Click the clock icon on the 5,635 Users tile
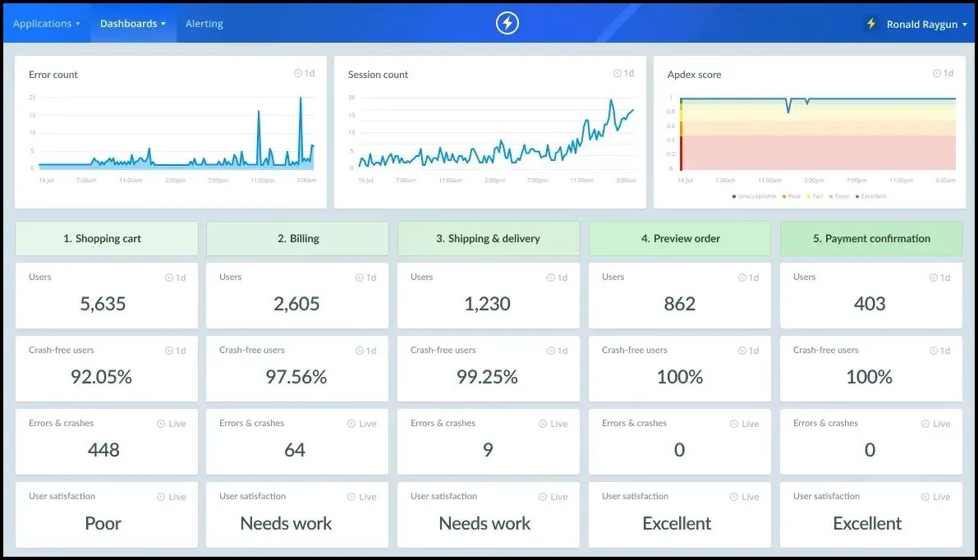The image size is (978, 560). (169, 278)
